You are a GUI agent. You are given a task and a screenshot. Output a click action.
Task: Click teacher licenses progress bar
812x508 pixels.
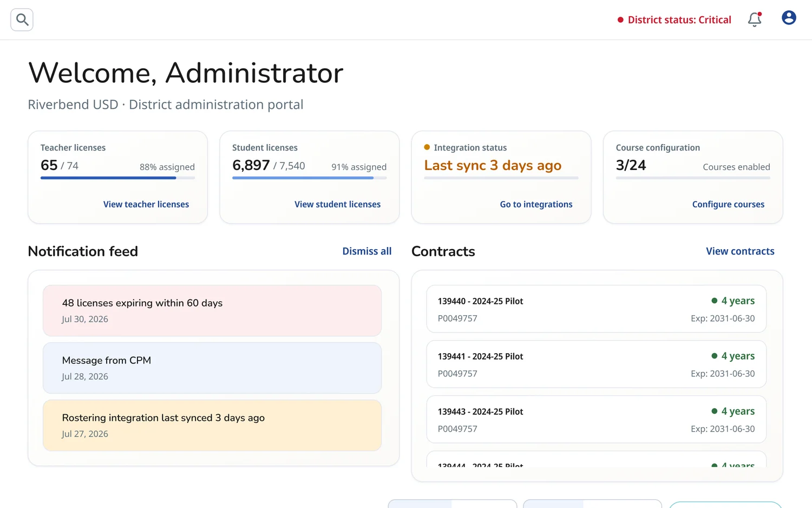[117, 178]
